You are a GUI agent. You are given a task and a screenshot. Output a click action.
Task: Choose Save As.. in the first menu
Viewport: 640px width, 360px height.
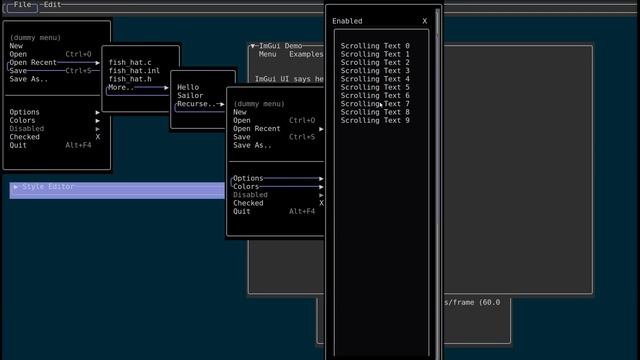55,79
